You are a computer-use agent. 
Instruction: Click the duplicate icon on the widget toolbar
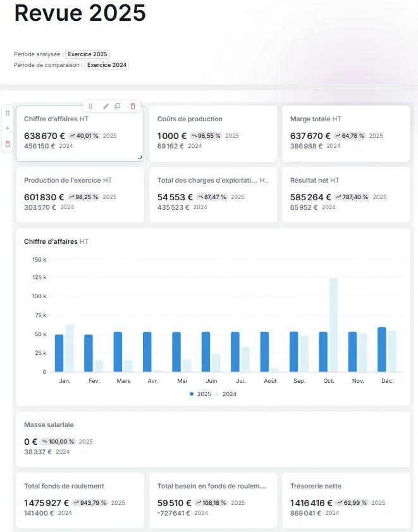click(x=118, y=106)
